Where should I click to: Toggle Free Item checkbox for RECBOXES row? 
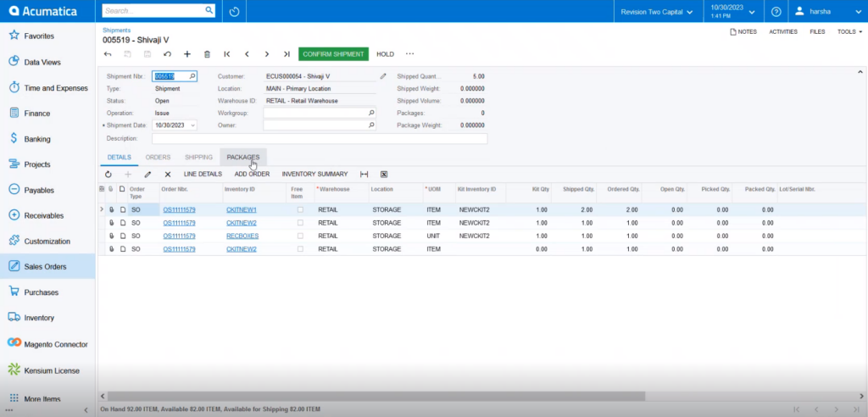point(300,236)
